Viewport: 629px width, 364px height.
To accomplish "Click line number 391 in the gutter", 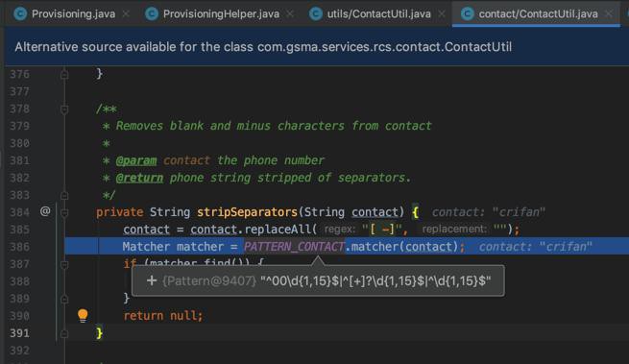I will pyautogui.click(x=19, y=333).
